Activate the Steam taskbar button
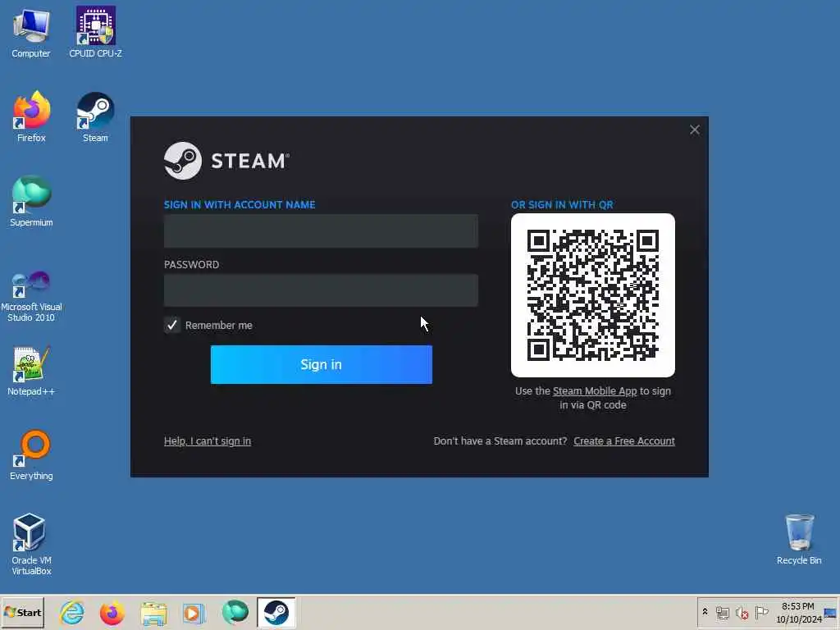 pyautogui.click(x=276, y=612)
